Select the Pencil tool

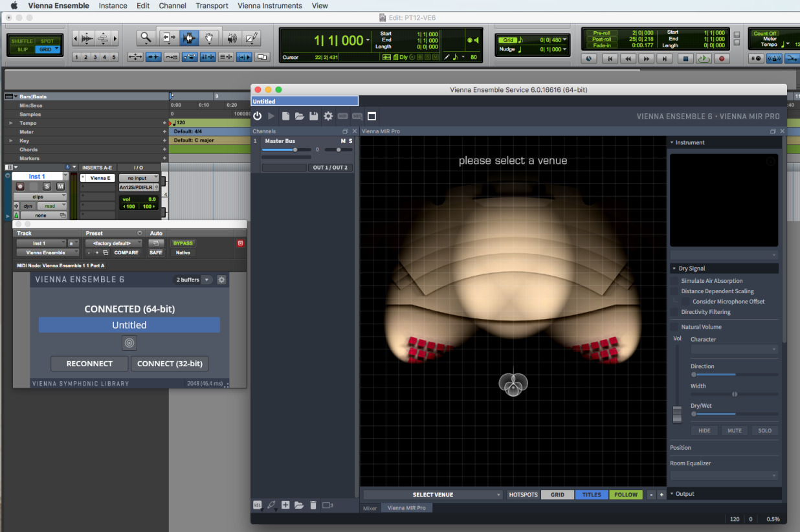point(252,38)
